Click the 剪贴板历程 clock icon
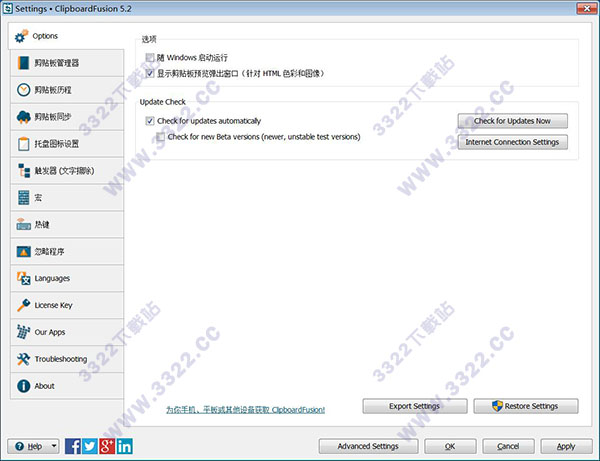 (x=23, y=90)
